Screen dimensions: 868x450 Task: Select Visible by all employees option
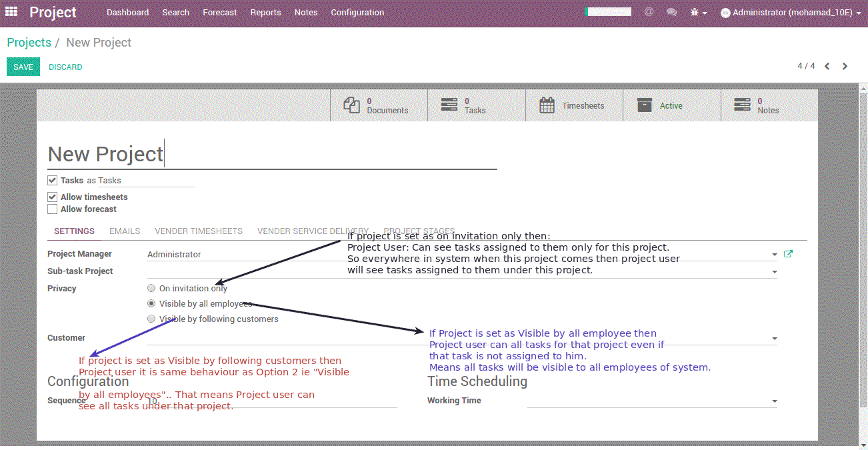click(x=151, y=303)
